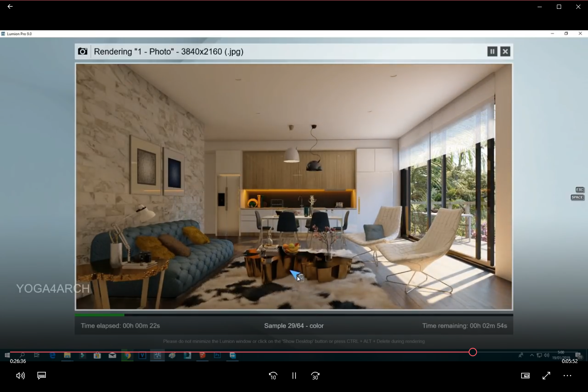This screenshot has height=392, width=588.
Task: Click the camera icon next to the Rendering title
Action: click(83, 51)
